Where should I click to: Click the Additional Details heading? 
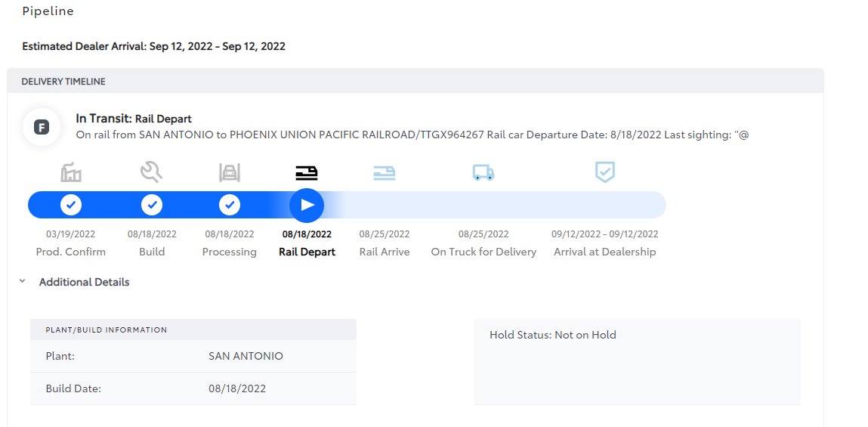84,282
